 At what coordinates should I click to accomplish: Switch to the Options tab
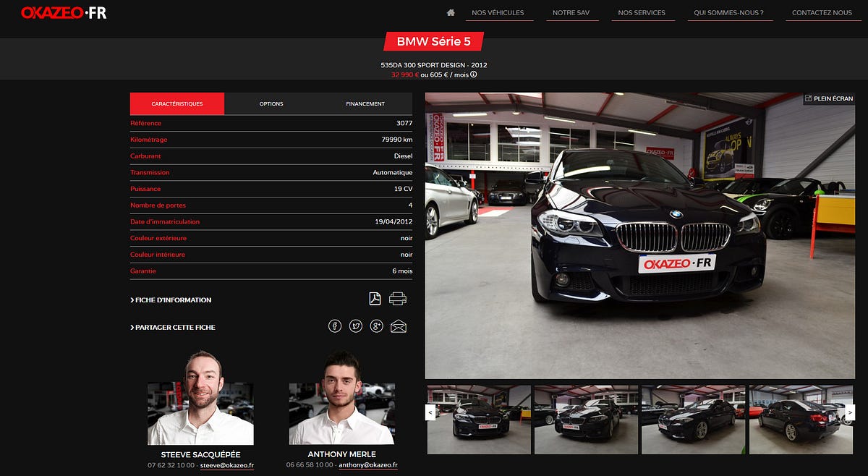coord(271,103)
